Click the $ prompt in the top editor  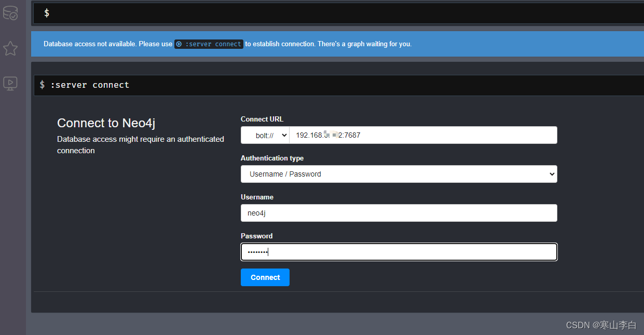[46, 13]
